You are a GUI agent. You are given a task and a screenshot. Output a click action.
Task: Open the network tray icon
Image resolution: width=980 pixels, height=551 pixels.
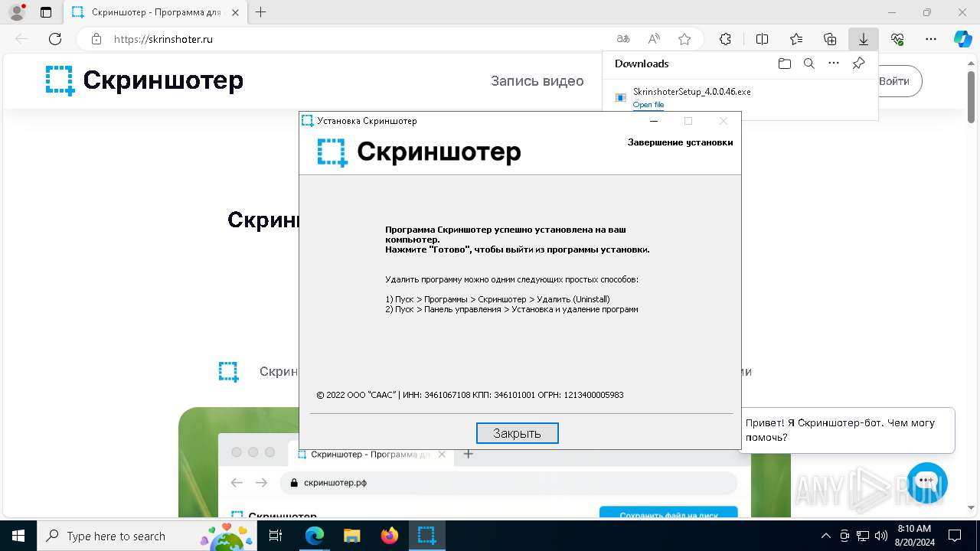click(x=863, y=536)
